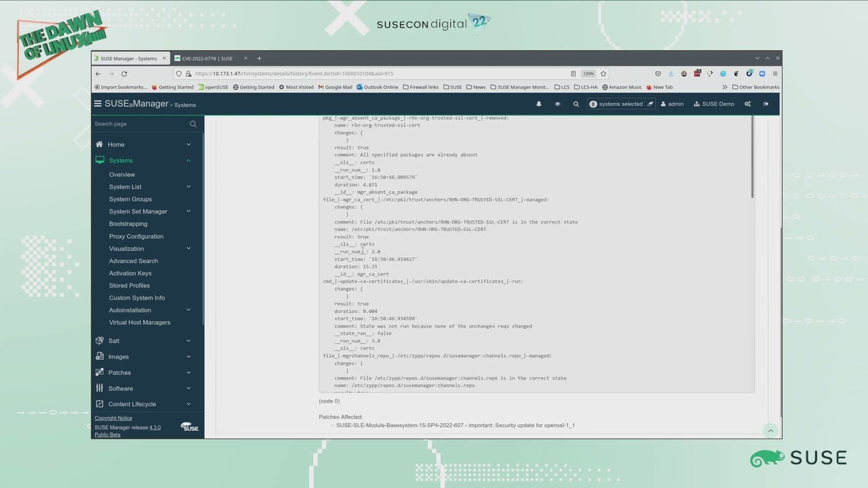Open reader view icon in address bar
The width and height of the screenshot is (868, 488).
(574, 73)
